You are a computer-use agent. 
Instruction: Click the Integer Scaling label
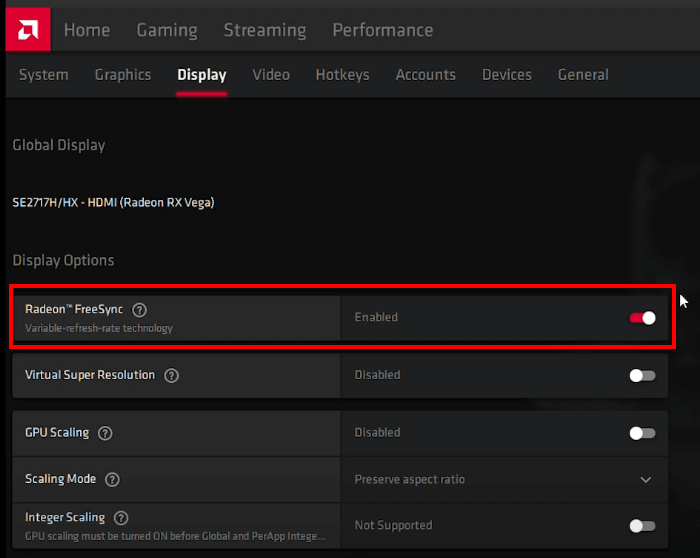[65, 517]
